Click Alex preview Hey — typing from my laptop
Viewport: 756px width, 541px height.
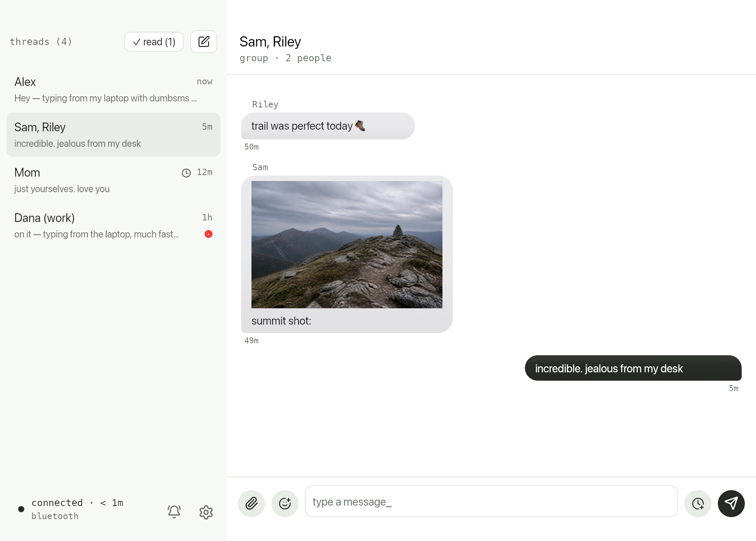coord(105,98)
